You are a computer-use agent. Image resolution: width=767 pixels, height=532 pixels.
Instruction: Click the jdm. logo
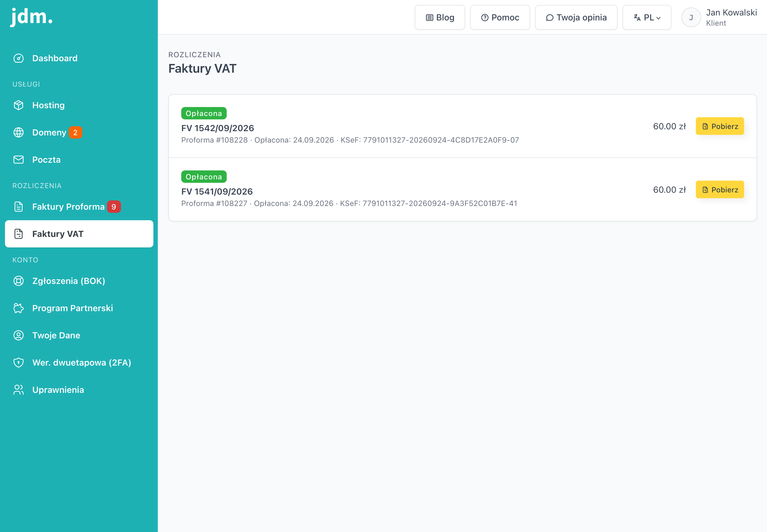tap(32, 17)
